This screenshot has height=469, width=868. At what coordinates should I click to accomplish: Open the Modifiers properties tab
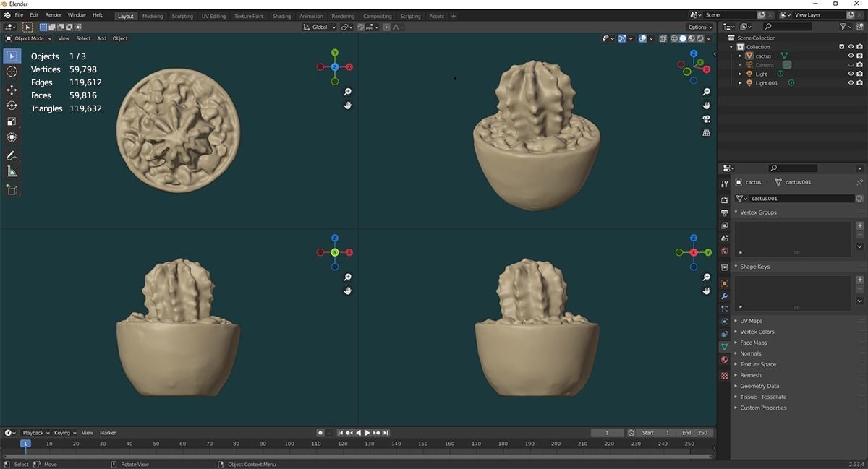(724, 296)
